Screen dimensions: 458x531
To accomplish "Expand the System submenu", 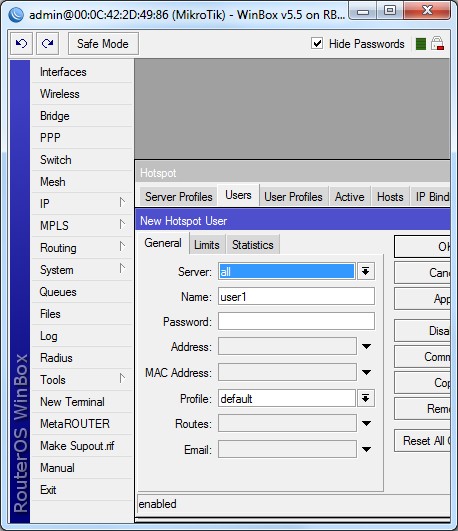I will tap(82, 270).
